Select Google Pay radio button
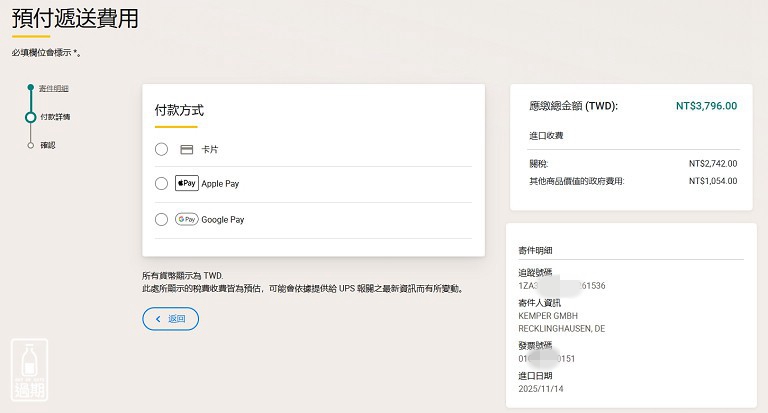This screenshot has height=413, width=768. click(161, 219)
